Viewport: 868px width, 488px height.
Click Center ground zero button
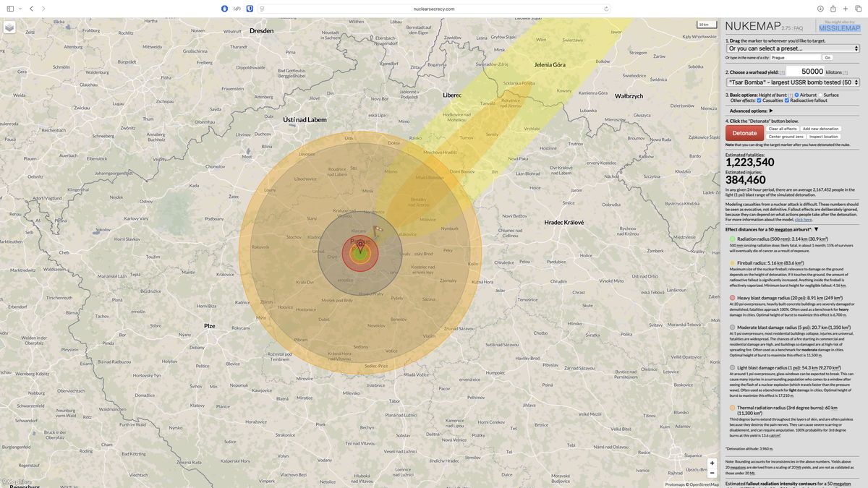point(786,137)
